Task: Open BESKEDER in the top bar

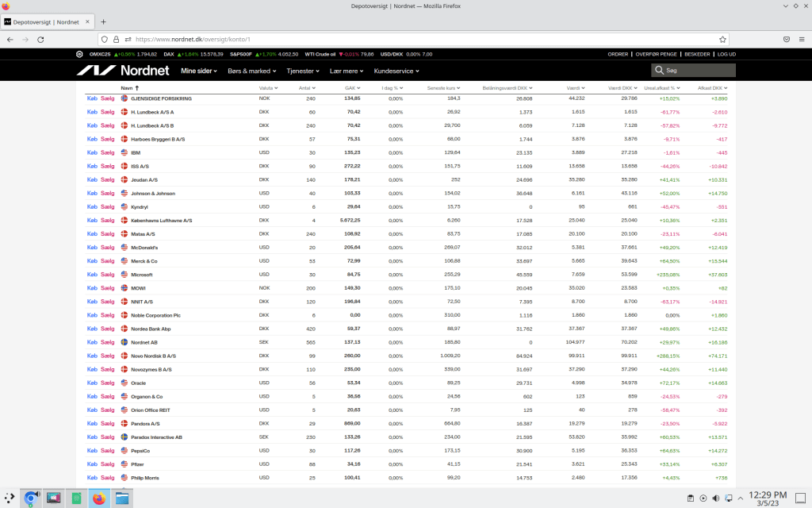Action: click(x=697, y=54)
